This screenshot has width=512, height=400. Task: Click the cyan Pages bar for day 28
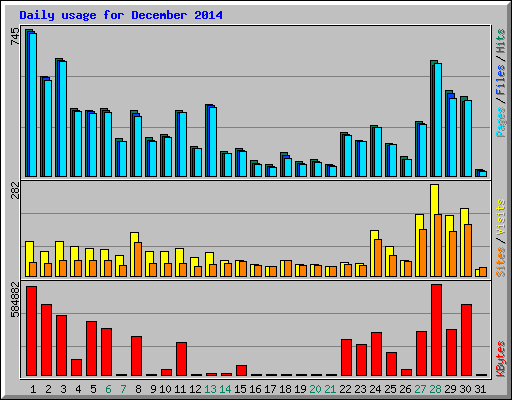point(438,120)
